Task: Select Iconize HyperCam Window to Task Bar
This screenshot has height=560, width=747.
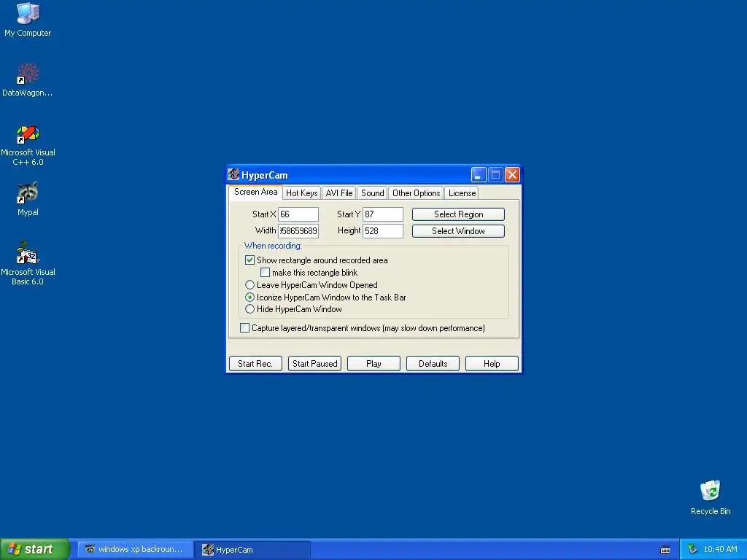Action: 249,297
